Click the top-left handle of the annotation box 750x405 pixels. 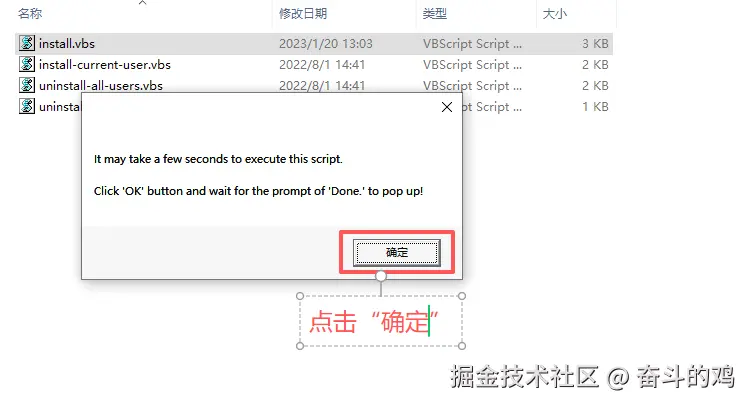(300, 296)
